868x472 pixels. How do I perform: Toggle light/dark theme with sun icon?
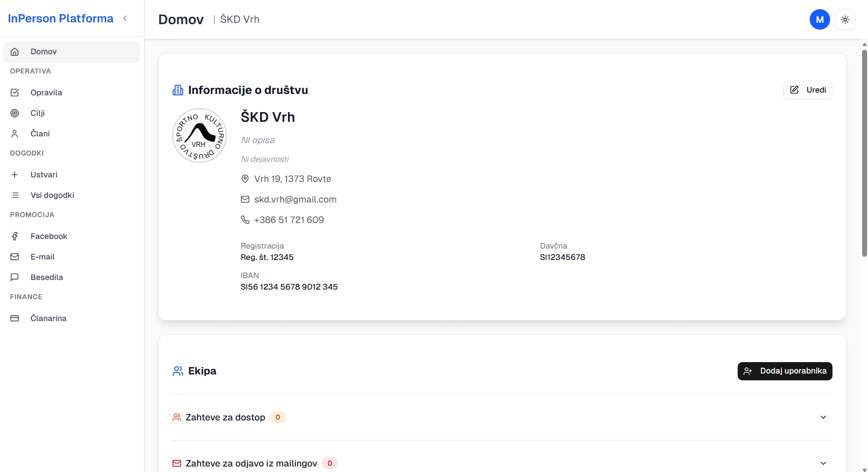pos(846,19)
